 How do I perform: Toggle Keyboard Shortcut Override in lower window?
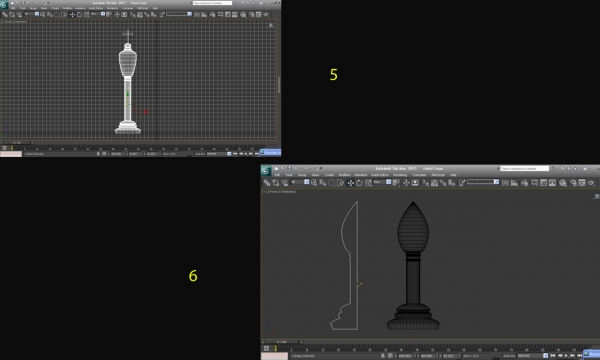[415, 183]
